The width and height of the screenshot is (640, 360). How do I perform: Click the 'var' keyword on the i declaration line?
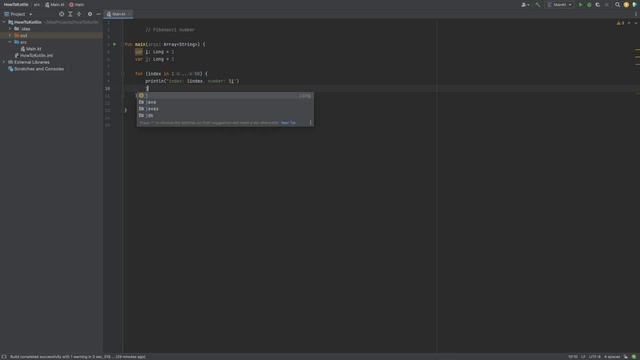[x=139, y=52]
